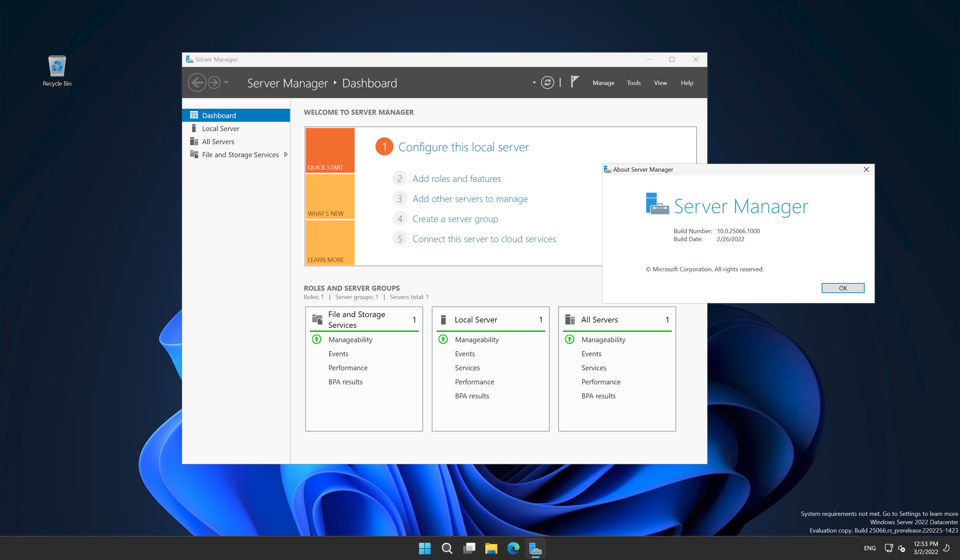
Task: Select All Servers in sidebar
Action: click(218, 142)
